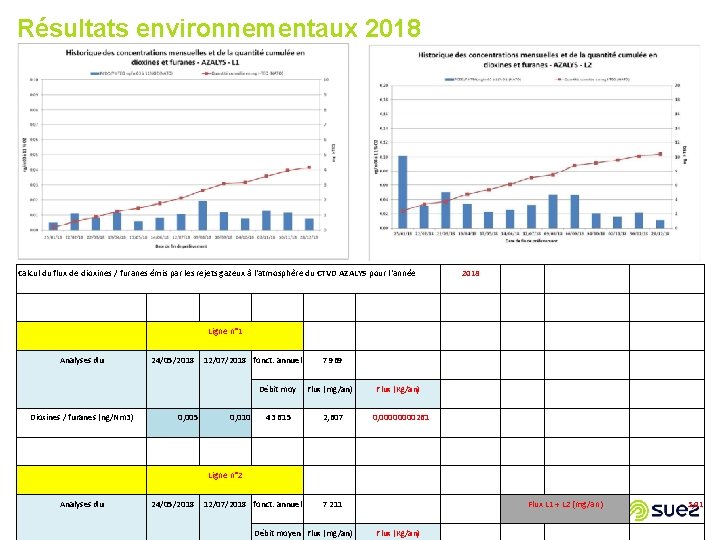Click the Suez logo
The image size is (720, 540).
pos(665,510)
